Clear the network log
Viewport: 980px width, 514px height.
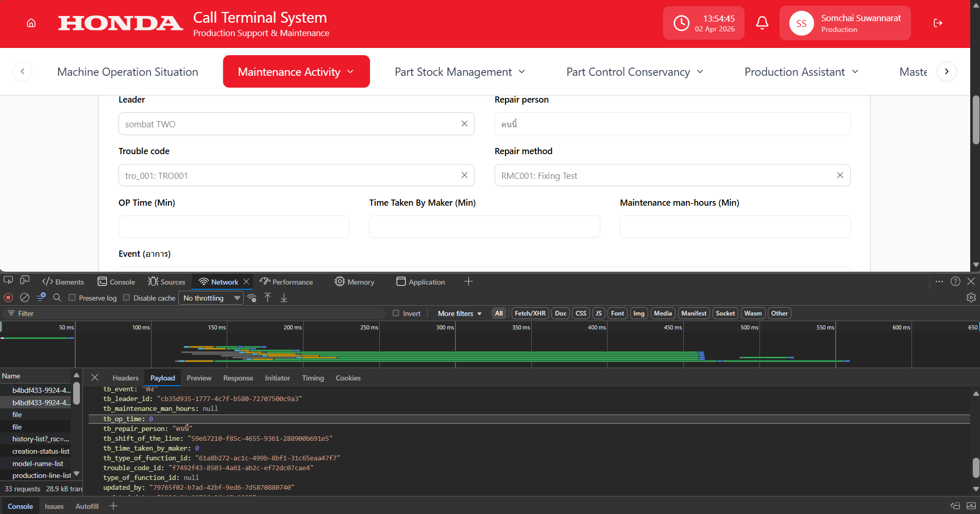pyautogui.click(x=24, y=297)
